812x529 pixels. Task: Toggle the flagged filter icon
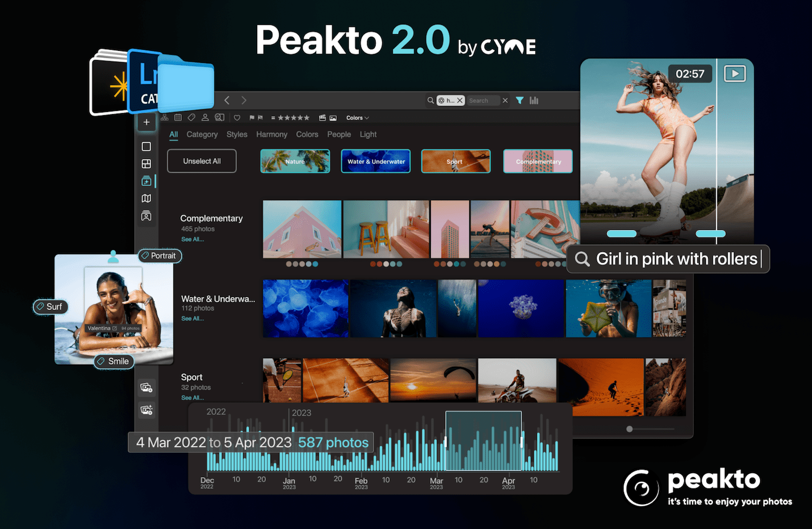click(x=252, y=118)
